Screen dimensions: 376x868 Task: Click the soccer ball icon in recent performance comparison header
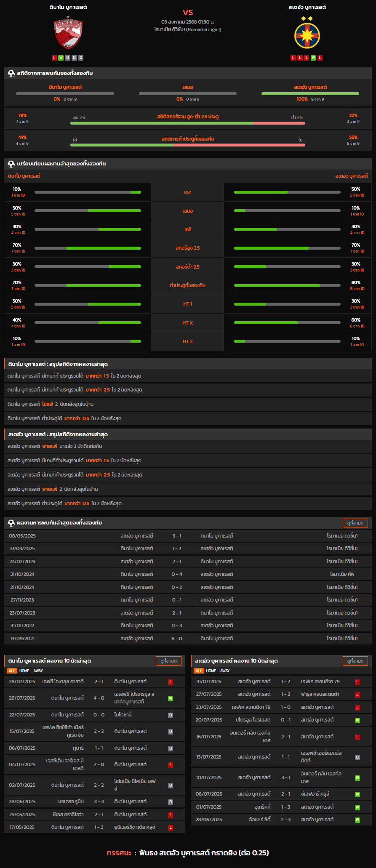11,164
